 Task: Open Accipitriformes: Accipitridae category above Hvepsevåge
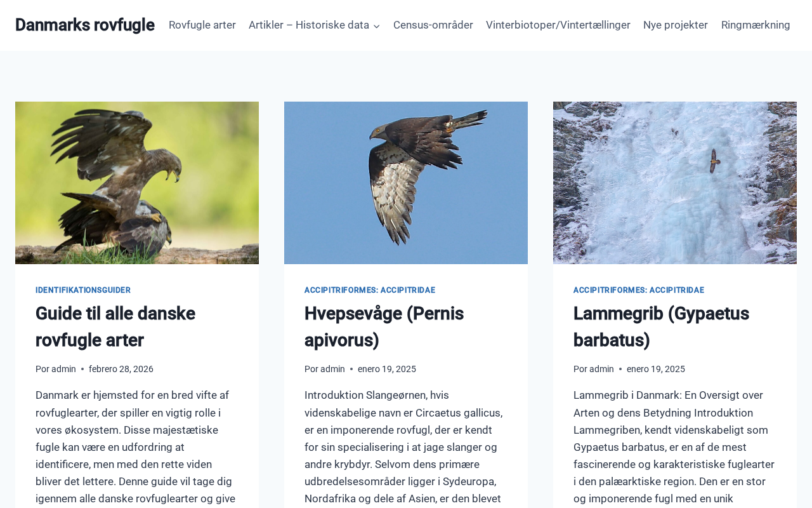[x=370, y=290]
